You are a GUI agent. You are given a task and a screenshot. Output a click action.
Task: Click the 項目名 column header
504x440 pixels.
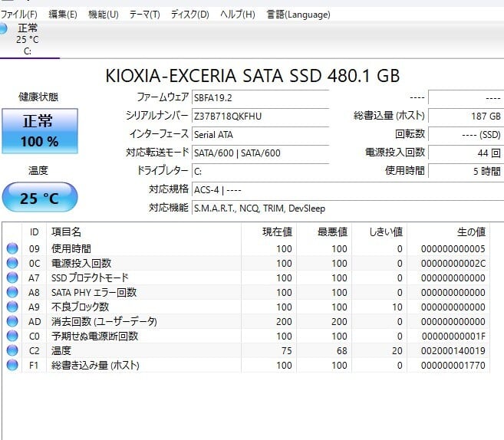point(143,231)
